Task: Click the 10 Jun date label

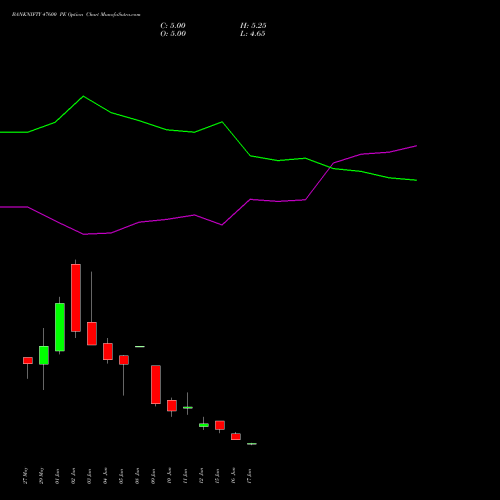Action: click(170, 476)
